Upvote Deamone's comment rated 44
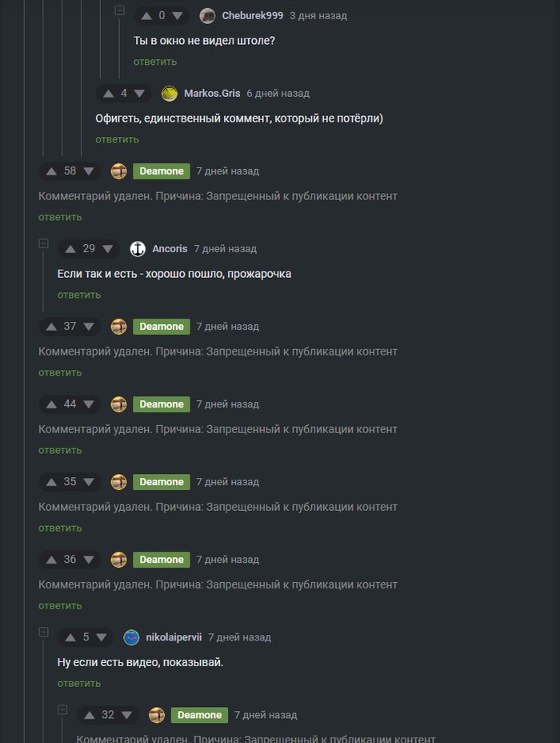The width and height of the screenshot is (560, 743). [x=51, y=404]
